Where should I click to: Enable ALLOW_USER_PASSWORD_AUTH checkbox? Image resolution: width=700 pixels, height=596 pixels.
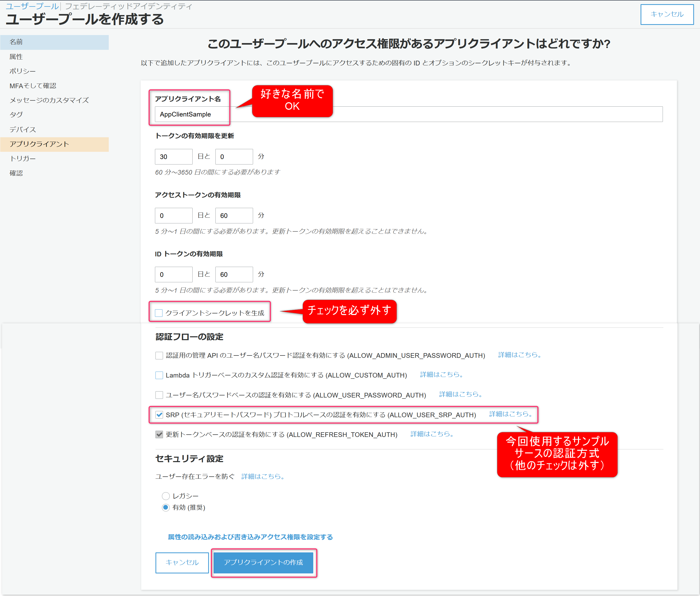[x=159, y=395]
